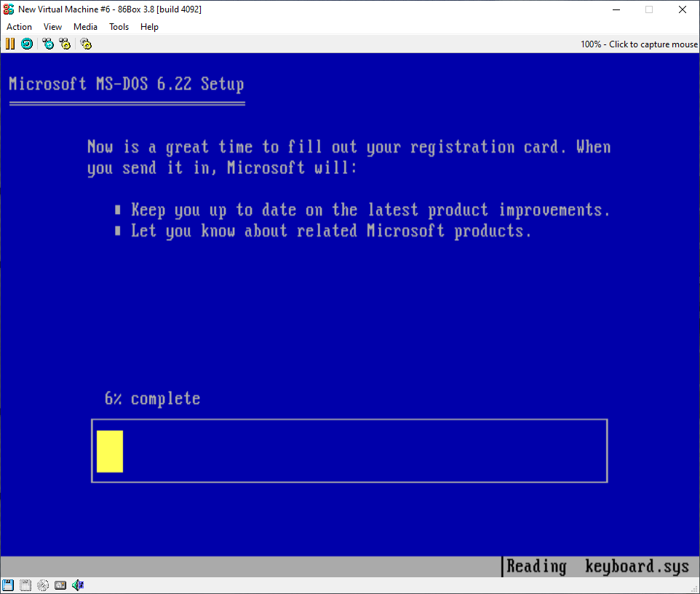This screenshot has height=594, width=700.
Task: Click the greyed-out second floppy drive icon
Action: point(25,585)
